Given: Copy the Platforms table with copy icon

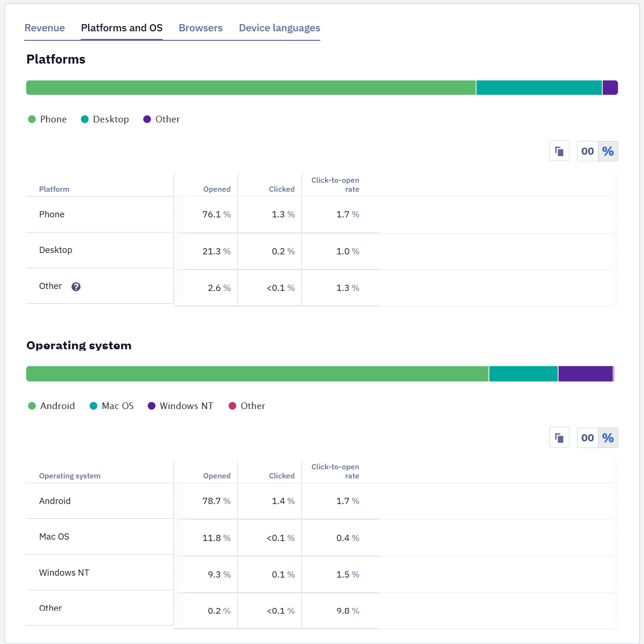Looking at the screenshot, I should 559,151.
